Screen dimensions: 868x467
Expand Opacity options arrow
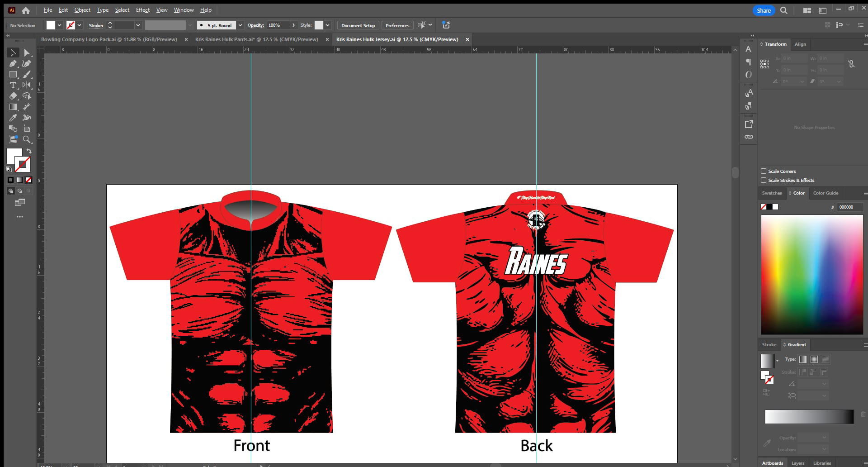[293, 25]
